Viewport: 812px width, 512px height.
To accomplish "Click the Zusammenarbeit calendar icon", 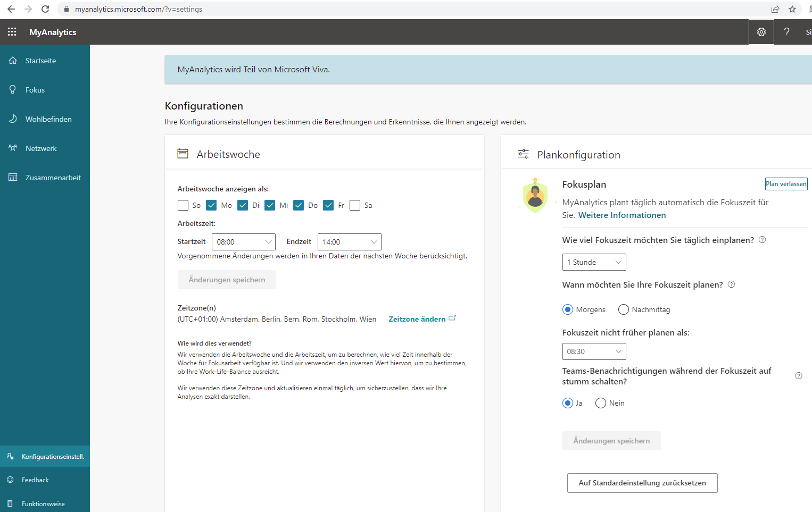I will (x=13, y=177).
